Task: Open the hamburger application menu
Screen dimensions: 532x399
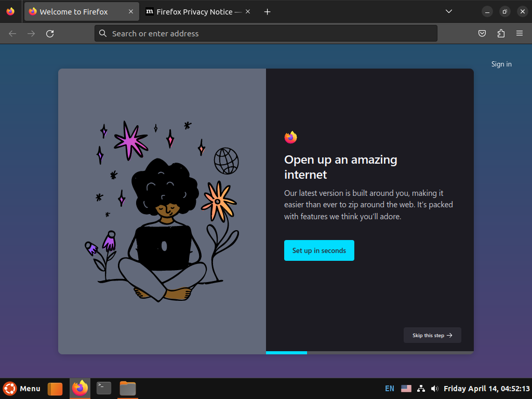Action: (x=520, y=33)
